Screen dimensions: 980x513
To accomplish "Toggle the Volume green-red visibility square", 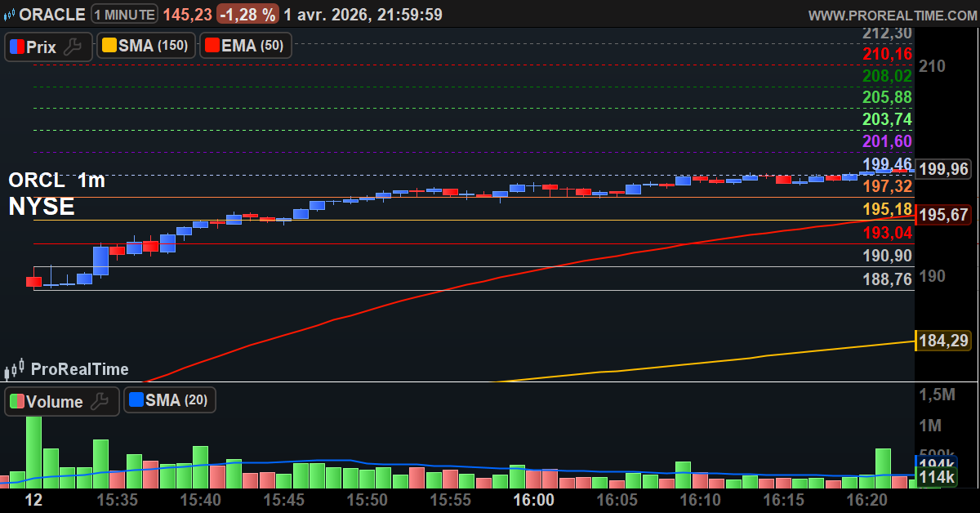I will 17,400.
